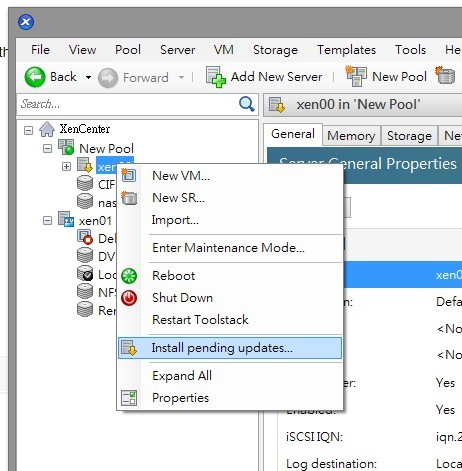This screenshot has width=462, height=471.
Task: Switch to the Storage tab
Action: pos(409,136)
